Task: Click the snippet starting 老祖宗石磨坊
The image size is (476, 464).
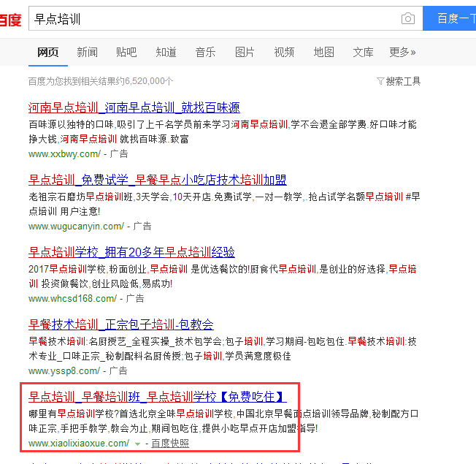Action: 224,204
